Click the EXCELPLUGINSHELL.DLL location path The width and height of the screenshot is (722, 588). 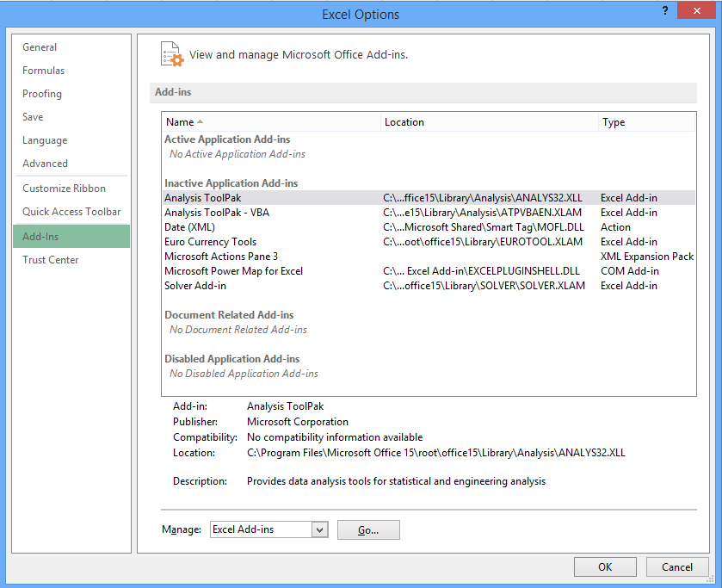[481, 271]
